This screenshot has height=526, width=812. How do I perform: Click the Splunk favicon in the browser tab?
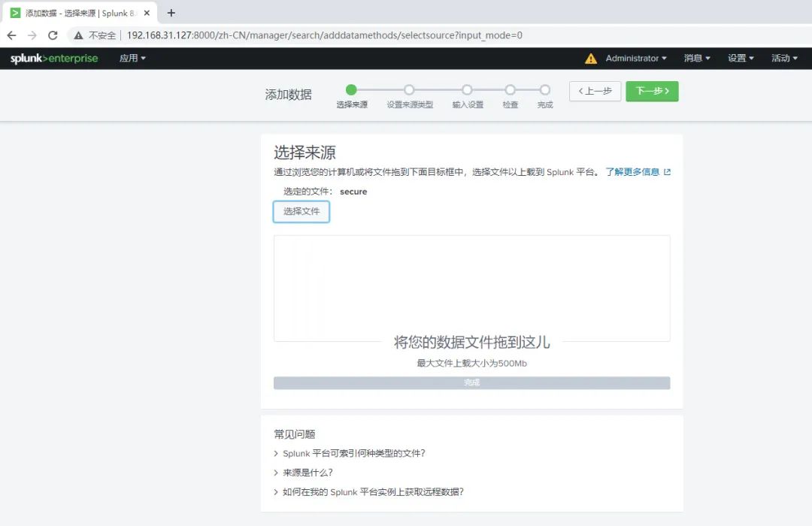16,13
